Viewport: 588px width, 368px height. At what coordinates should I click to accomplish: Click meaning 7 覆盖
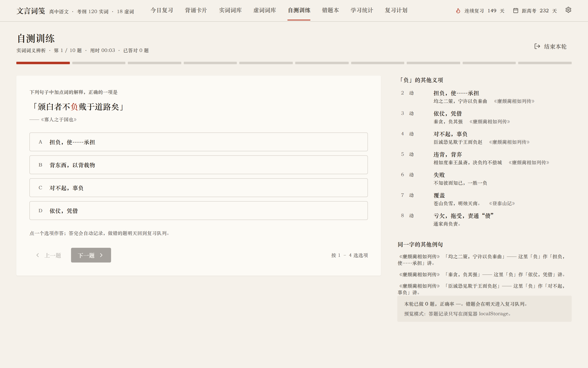point(439,195)
